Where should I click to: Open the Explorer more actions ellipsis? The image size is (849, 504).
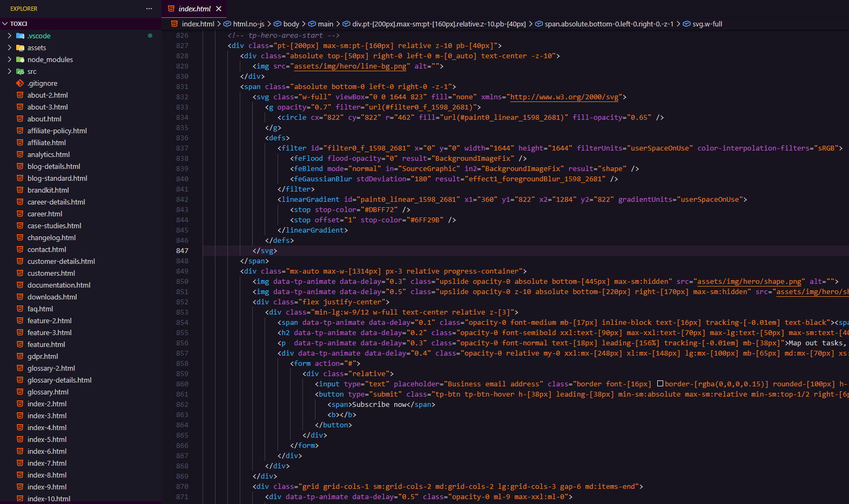click(x=149, y=9)
